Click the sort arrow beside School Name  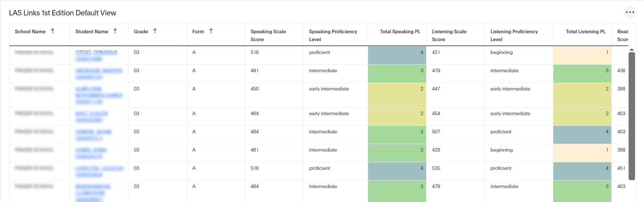point(53,31)
